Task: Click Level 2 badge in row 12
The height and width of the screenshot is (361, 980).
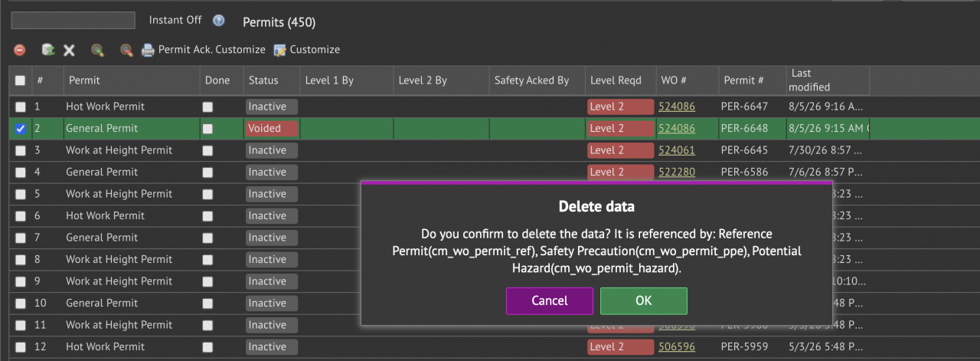Action: coord(619,346)
